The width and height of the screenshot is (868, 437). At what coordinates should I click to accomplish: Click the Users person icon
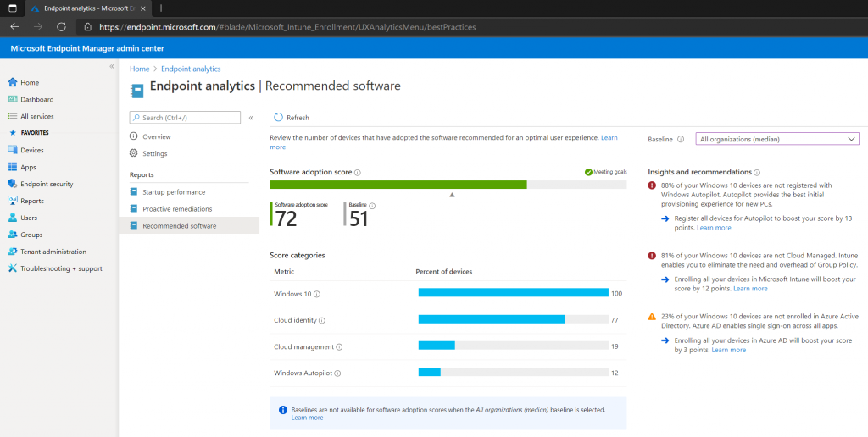[13, 218]
